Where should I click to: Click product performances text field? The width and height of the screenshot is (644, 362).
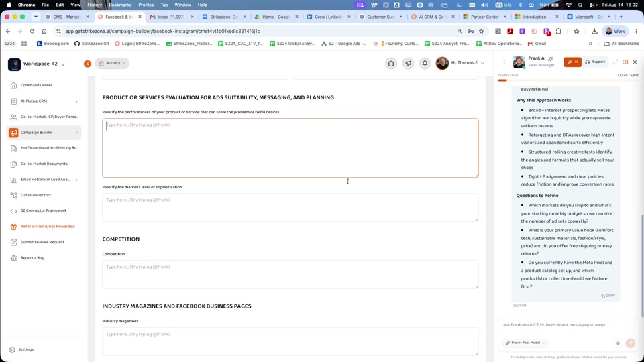(290, 147)
